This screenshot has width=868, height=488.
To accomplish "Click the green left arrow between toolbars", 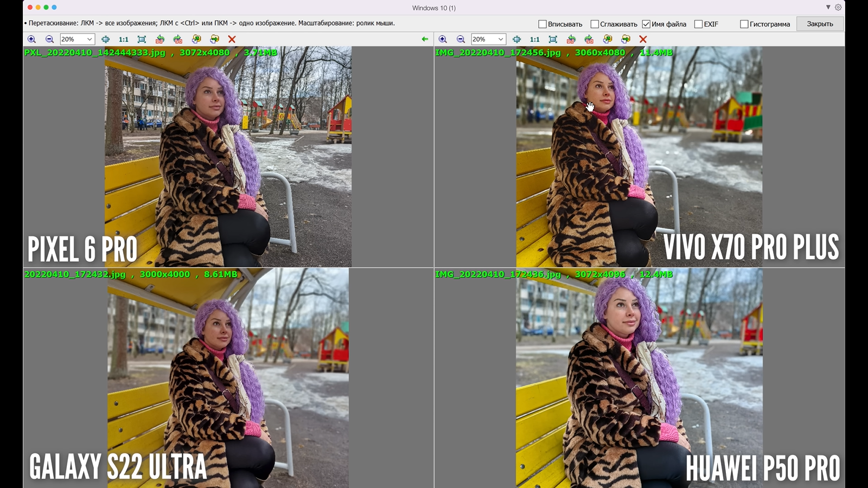I will 425,39.
